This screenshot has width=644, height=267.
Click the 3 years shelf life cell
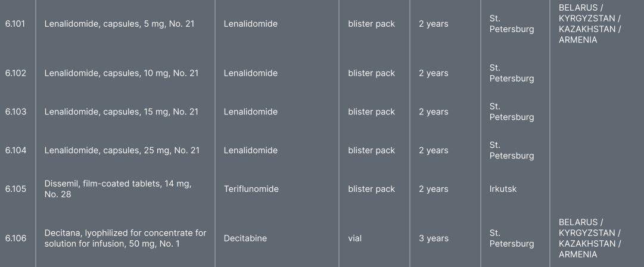[433, 238]
